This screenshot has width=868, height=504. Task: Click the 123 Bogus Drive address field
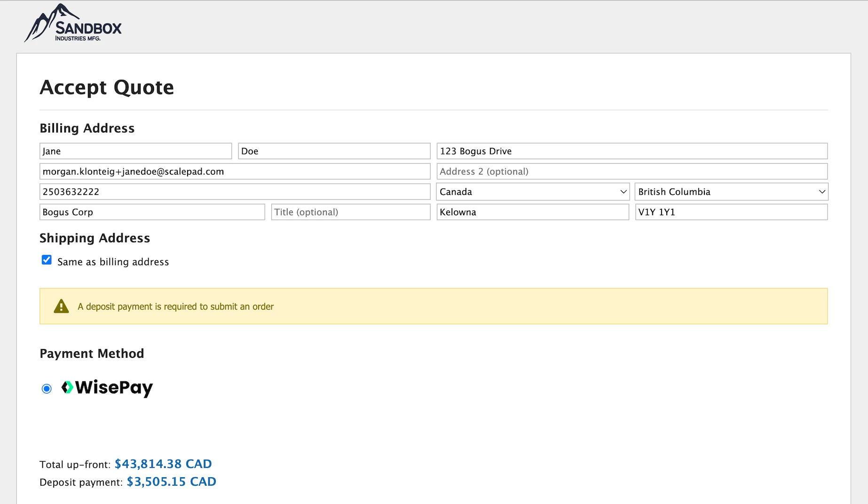pyautogui.click(x=632, y=151)
